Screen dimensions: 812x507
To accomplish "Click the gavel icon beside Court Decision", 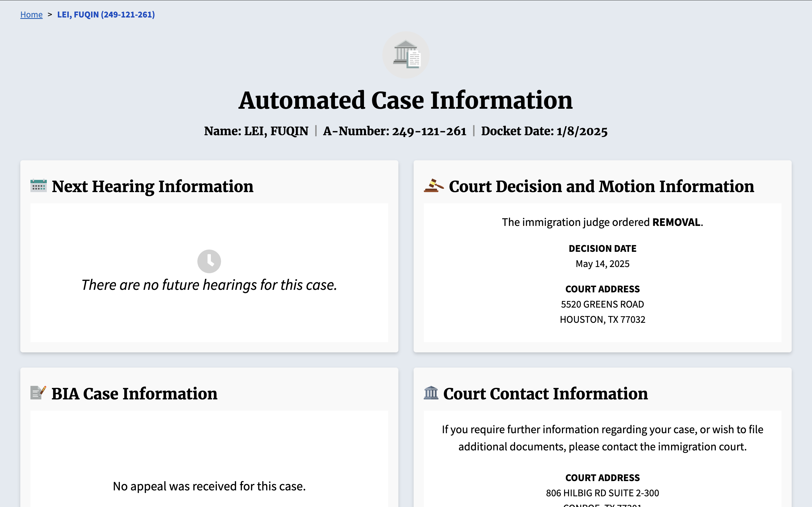I will click(x=434, y=186).
